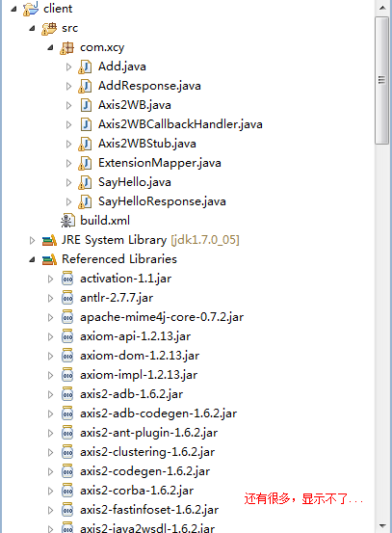Click the Axis2WBStub.java file icon
This screenshot has width=392, height=533.
click(85, 145)
